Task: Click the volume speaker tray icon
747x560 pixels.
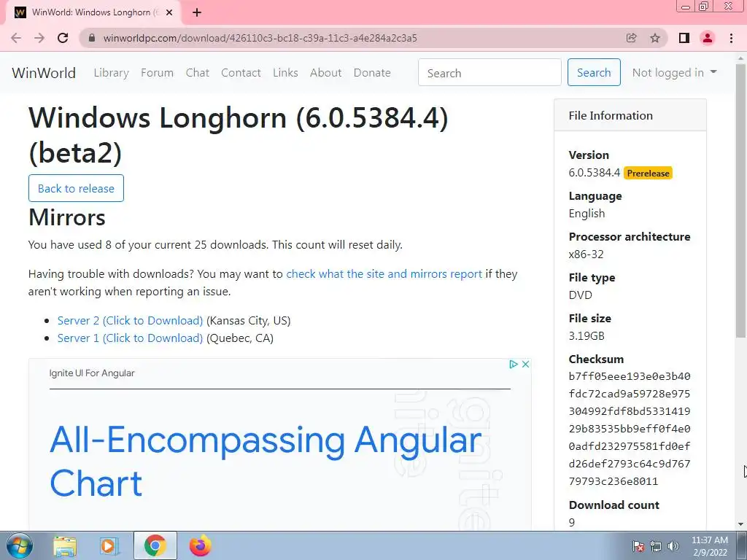Action: click(x=673, y=546)
